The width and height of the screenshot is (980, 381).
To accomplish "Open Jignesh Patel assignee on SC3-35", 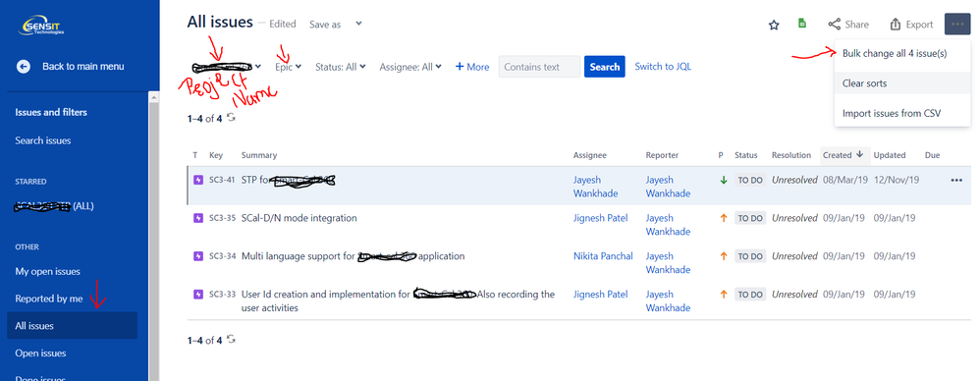I will 601,218.
